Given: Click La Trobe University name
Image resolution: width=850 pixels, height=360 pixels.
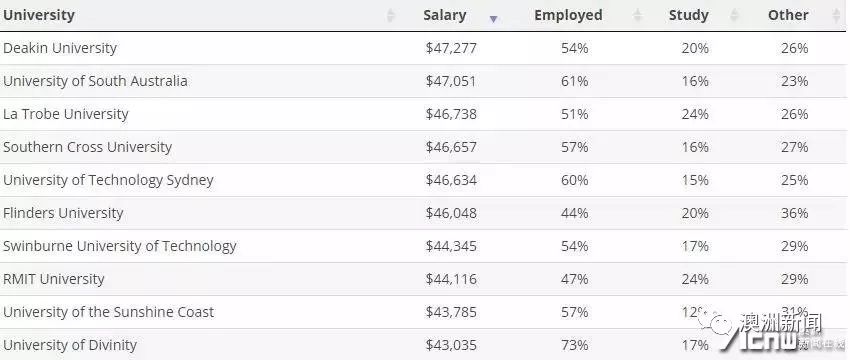Looking at the screenshot, I should 66,114.
